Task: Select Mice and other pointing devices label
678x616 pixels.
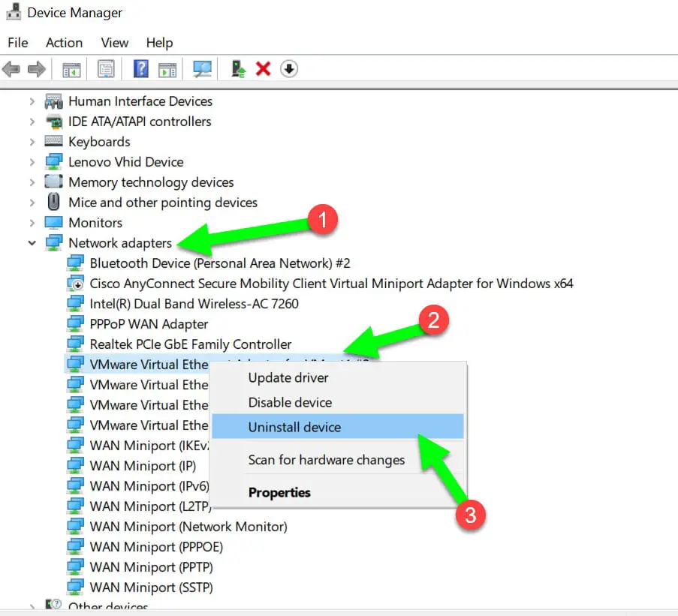Action: (x=163, y=203)
